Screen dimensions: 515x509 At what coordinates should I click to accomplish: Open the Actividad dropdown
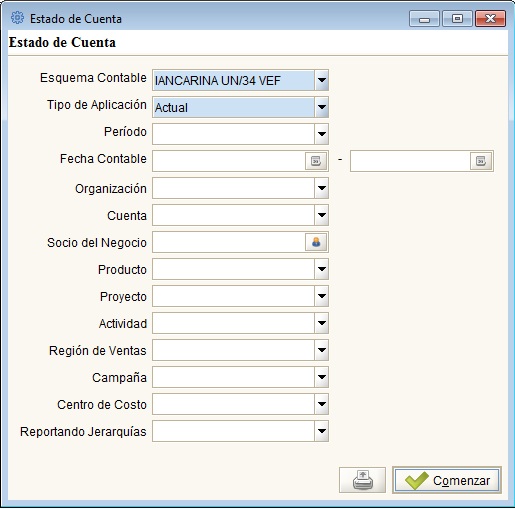click(x=321, y=323)
